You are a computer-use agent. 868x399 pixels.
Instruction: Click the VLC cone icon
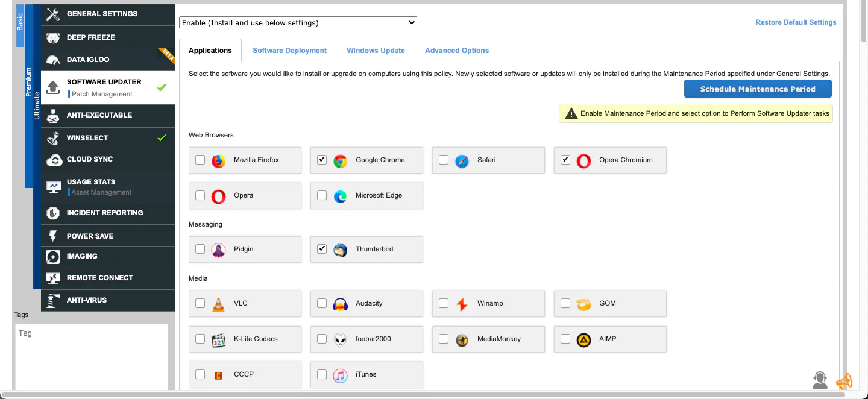(x=218, y=304)
